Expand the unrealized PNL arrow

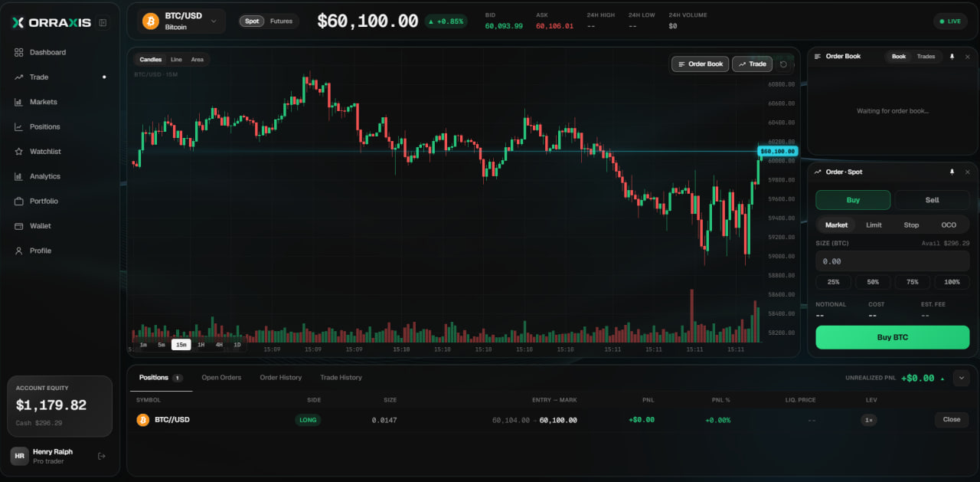tap(942, 379)
